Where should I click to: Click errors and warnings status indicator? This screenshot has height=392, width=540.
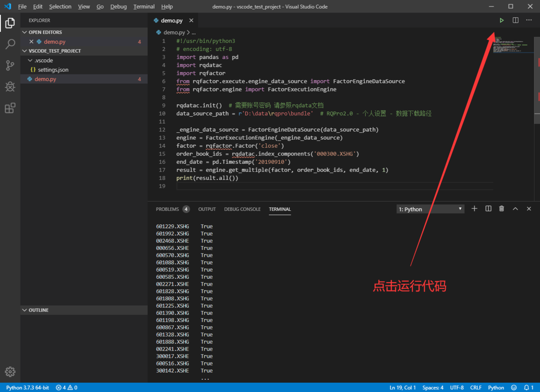coord(67,388)
